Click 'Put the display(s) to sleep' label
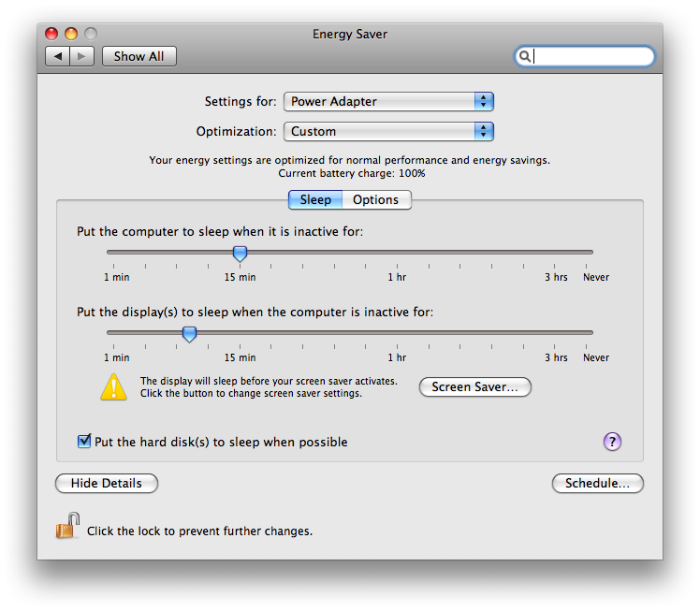Viewport: 700px width, 611px height. click(x=255, y=312)
